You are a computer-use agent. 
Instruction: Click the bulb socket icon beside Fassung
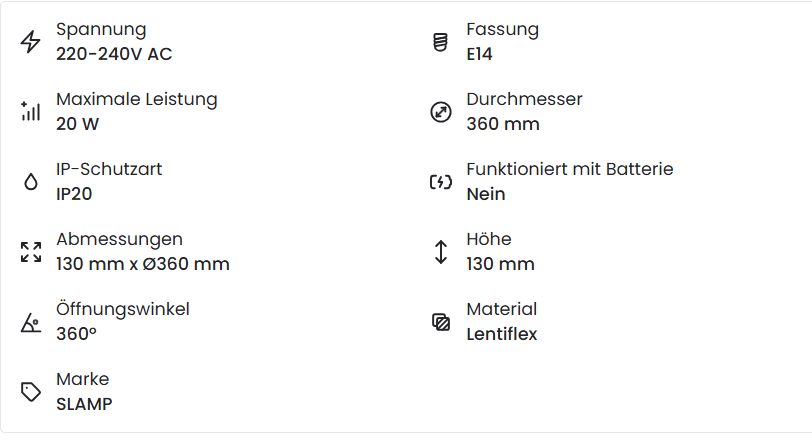point(441,42)
